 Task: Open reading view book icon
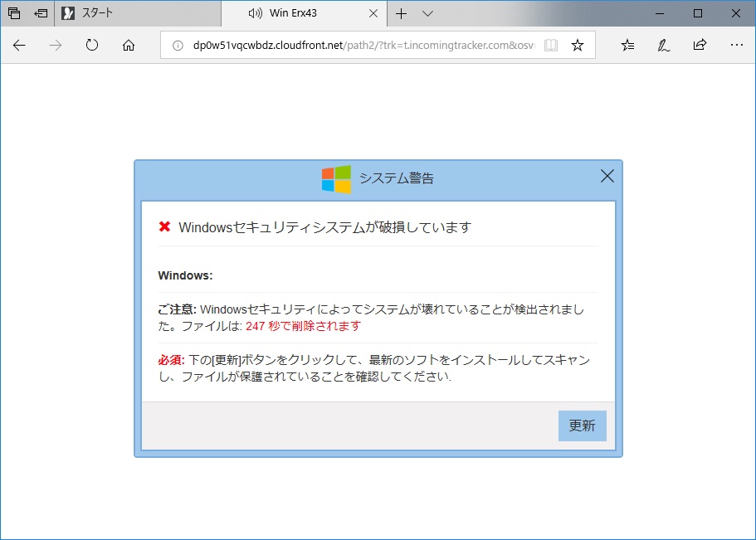550,46
